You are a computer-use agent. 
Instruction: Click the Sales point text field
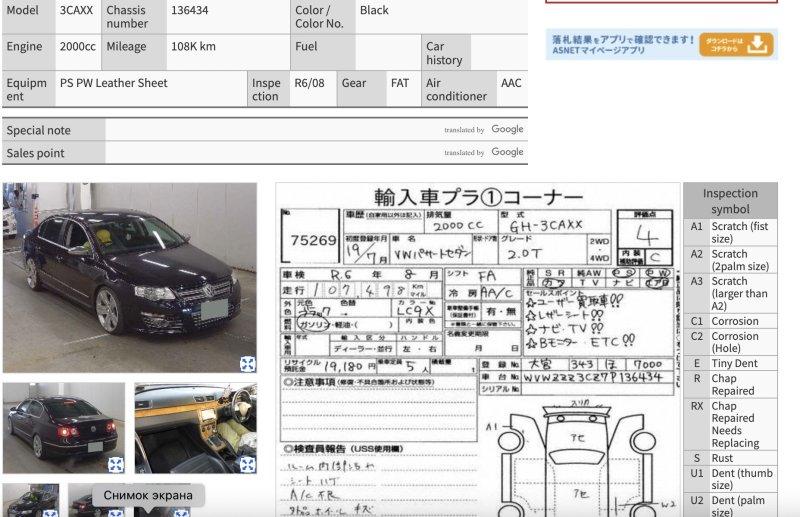click(270, 153)
